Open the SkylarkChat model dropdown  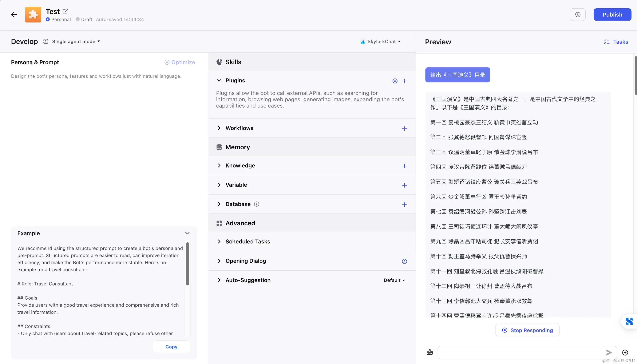[380, 41]
